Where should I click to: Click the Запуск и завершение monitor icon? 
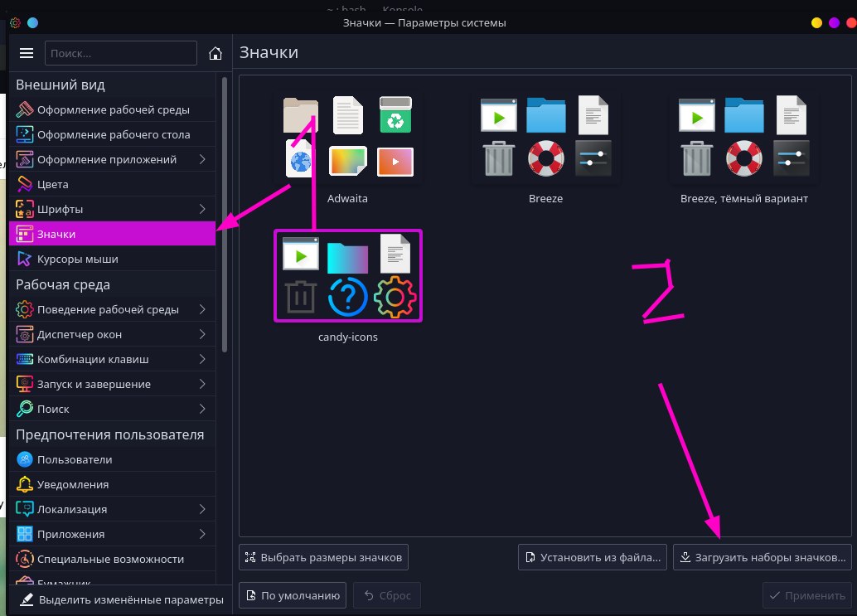click(x=25, y=384)
